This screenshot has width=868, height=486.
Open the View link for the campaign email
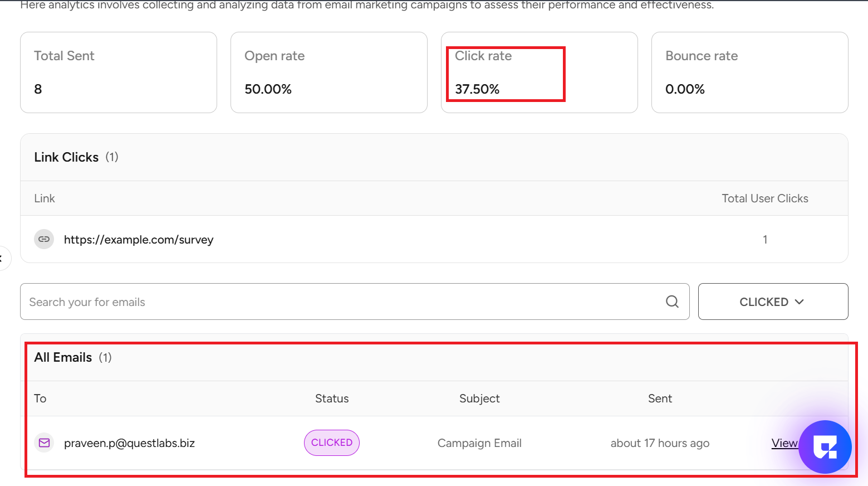pos(784,443)
